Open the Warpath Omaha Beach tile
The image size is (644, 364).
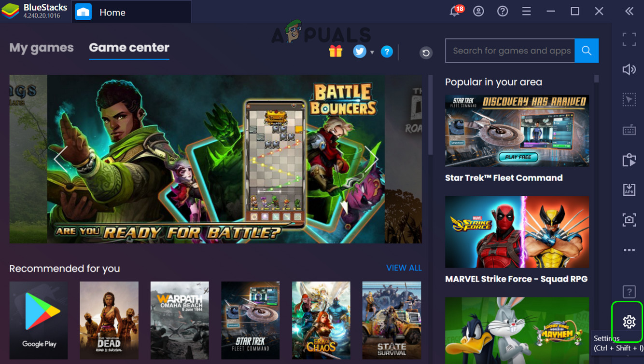tap(180, 320)
